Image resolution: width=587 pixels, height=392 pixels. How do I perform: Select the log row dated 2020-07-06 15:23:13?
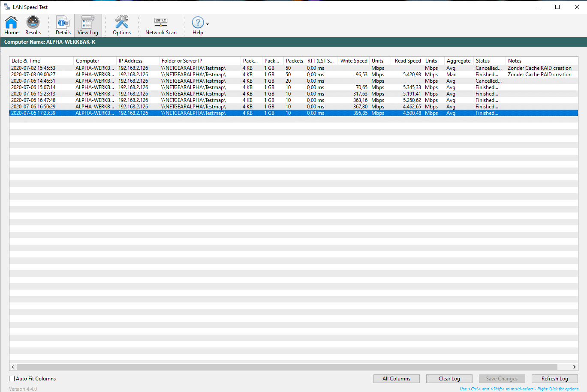pyautogui.click(x=33, y=94)
